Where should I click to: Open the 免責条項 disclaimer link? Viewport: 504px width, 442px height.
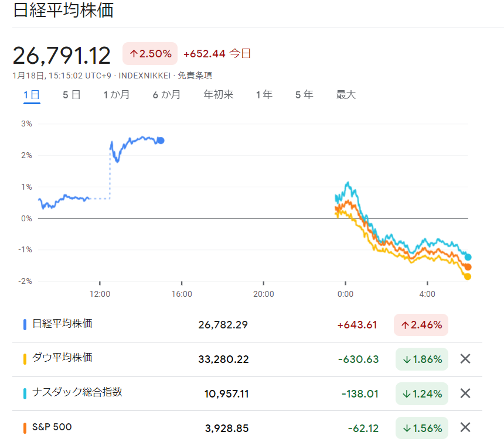pyautogui.click(x=195, y=76)
